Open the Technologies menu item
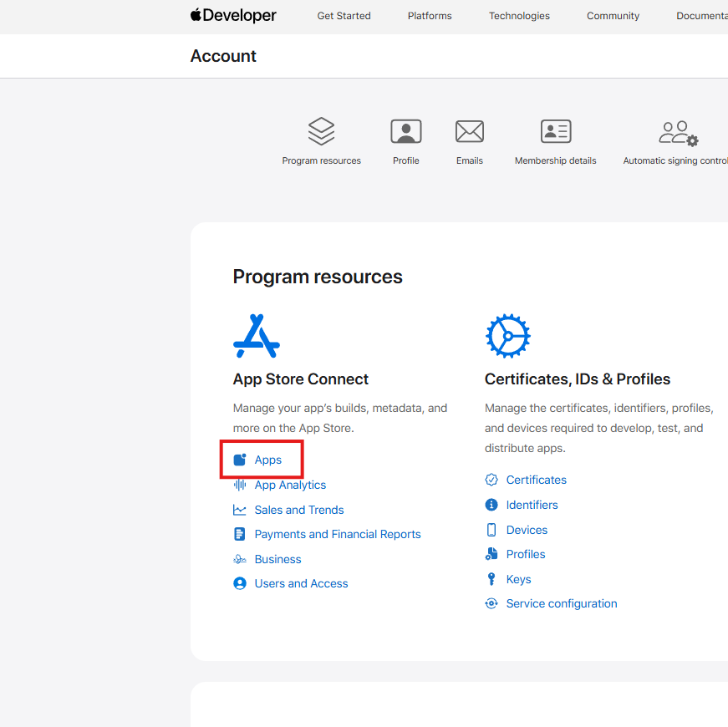728x727 pixels. [x=519, y=16]
